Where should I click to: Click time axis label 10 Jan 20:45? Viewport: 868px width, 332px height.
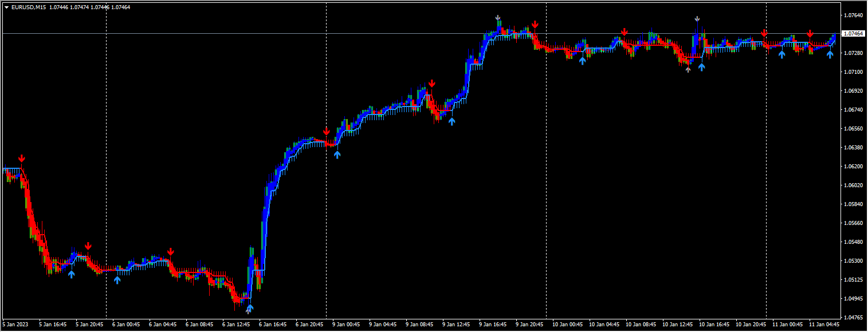click(x=751, y=325)
